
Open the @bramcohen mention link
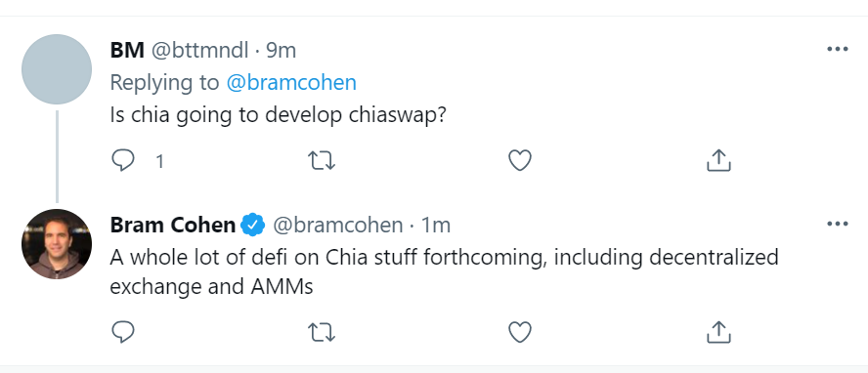pyautogui.click(x=291, y=82)
